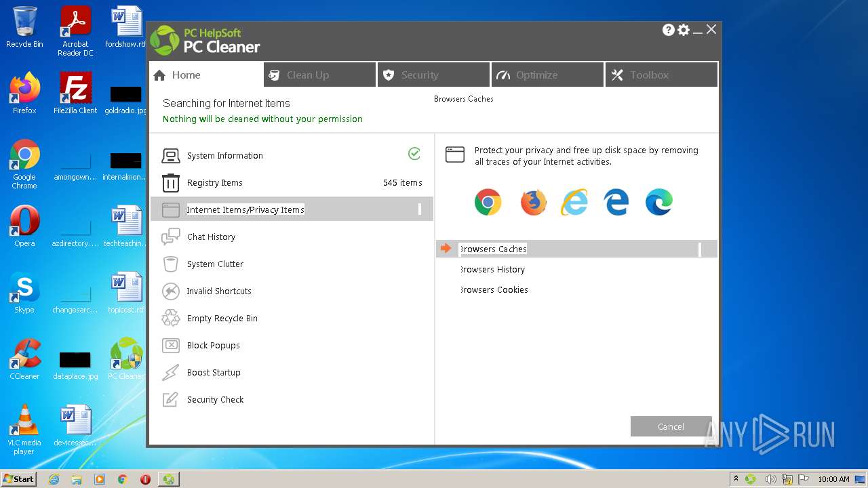Launch Internet Explorer from the taskbar

pyautogui.click(x=54, y=479)
